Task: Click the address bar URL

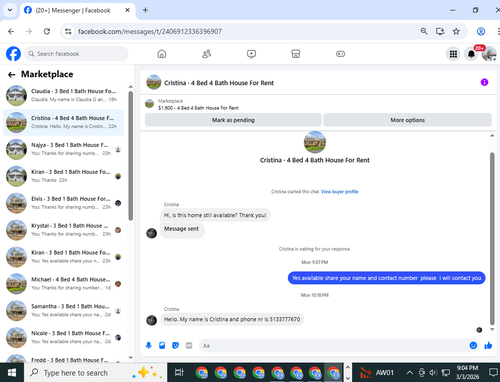Action: [150, 31]
